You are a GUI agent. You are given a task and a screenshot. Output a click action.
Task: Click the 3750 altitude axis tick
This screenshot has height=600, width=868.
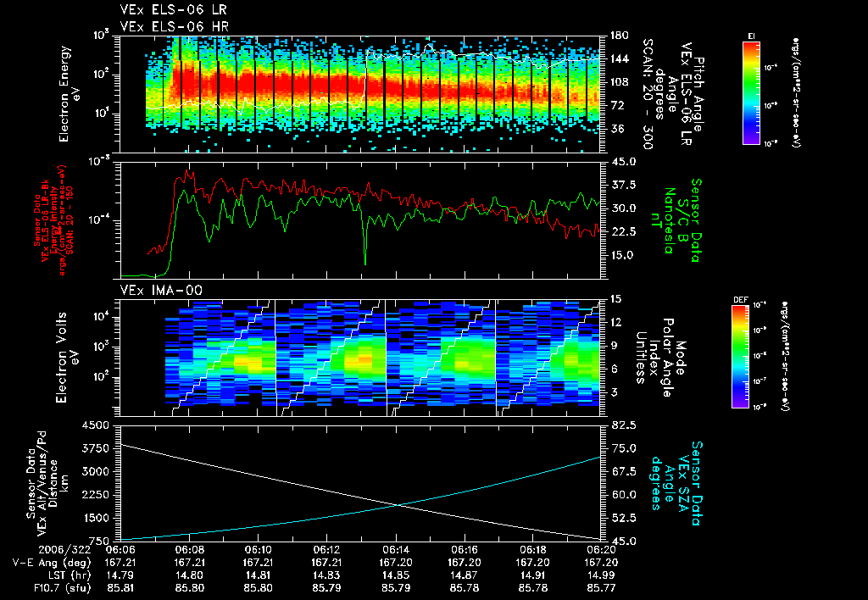click(x=95, y=448)
